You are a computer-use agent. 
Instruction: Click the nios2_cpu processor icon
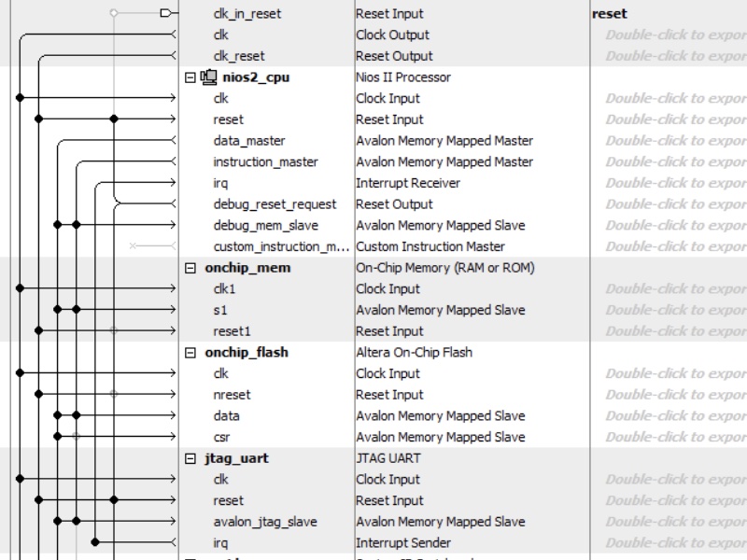pos(208,77)
